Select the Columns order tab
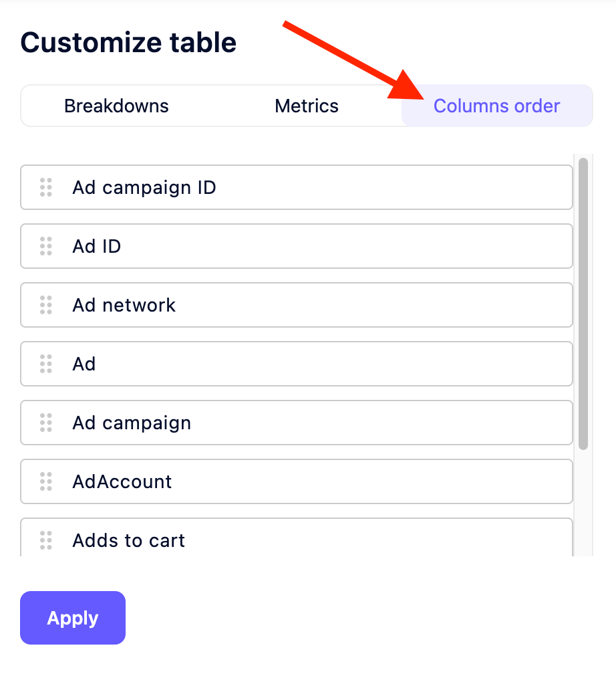The width and height of the screenshot is (616, 678). point(496,106)
